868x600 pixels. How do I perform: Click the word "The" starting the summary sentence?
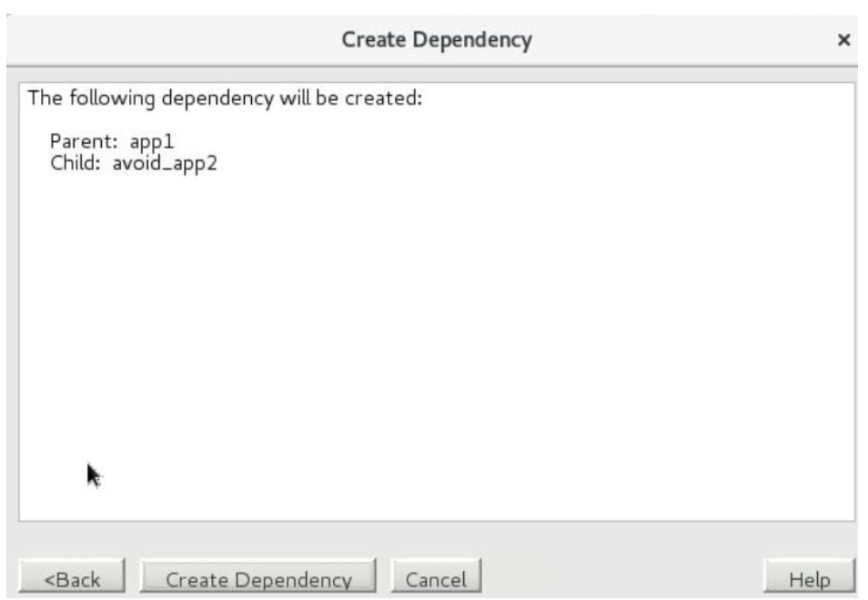pyautogui.click(x=44, y=97)
